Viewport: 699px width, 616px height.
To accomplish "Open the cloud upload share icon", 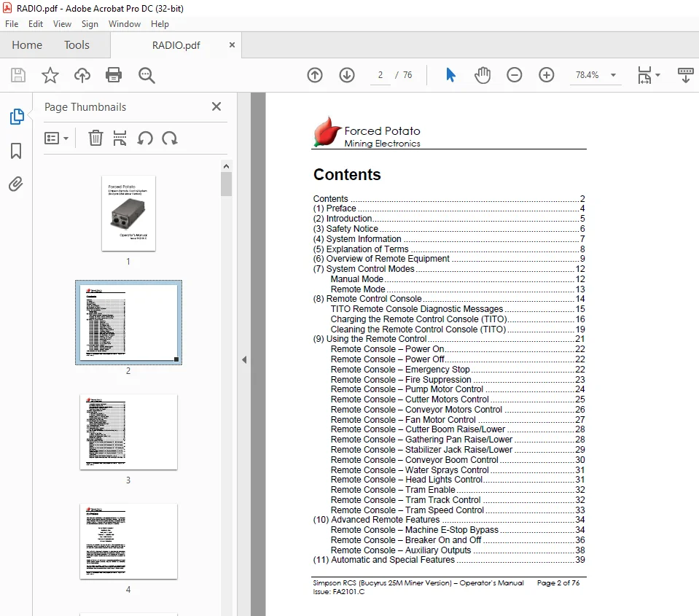I will pos(82,75).
